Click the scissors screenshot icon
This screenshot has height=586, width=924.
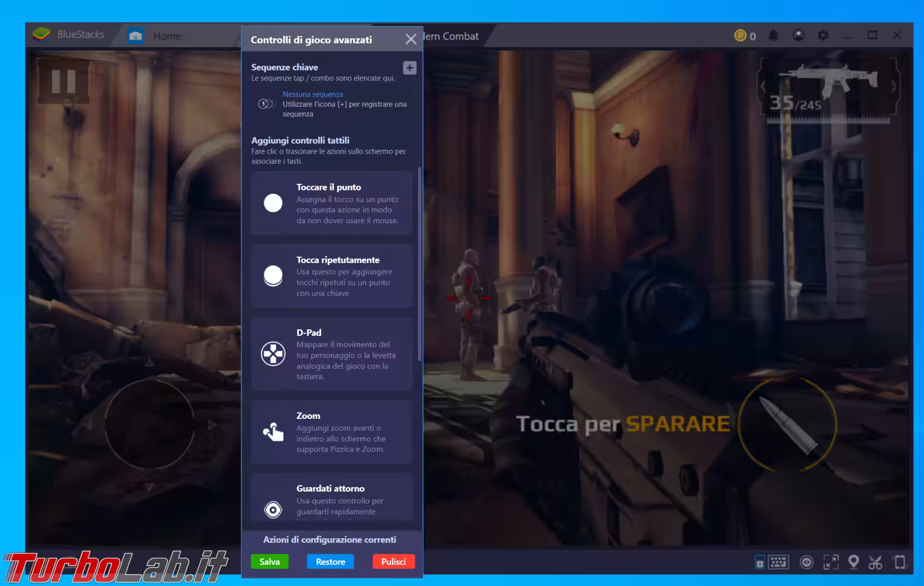(875, 563)
